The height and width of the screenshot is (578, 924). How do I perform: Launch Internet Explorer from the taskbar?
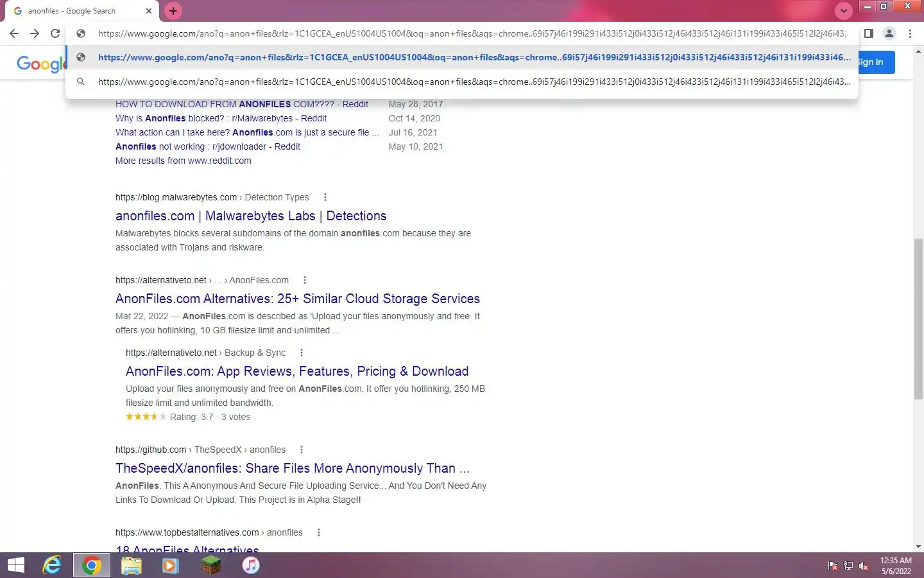point(51,565)
